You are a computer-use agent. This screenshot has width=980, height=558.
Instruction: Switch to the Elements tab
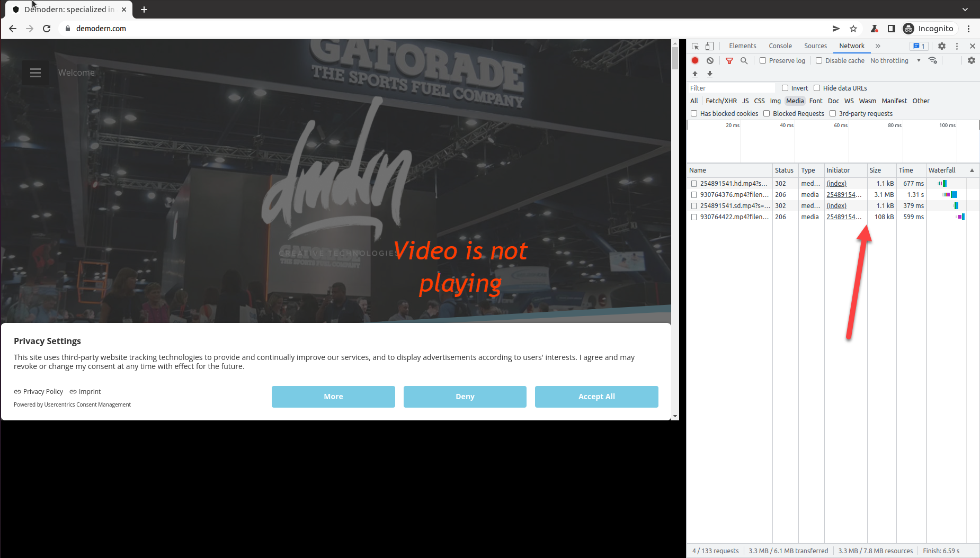[742, 46]
